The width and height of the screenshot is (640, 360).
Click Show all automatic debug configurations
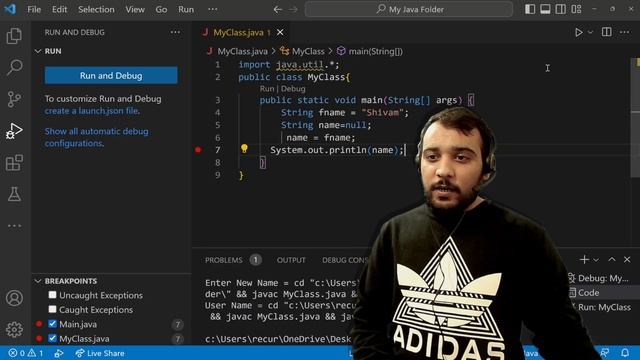[97, 137]
